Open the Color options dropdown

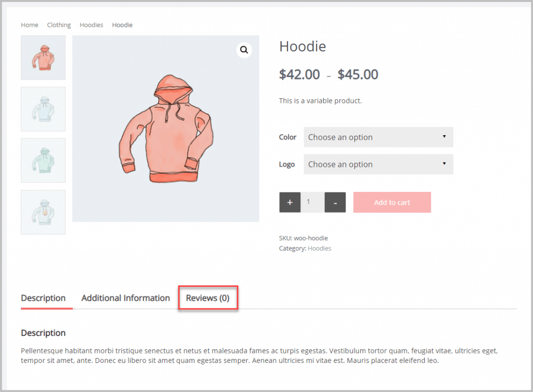(x=378, y=137)
